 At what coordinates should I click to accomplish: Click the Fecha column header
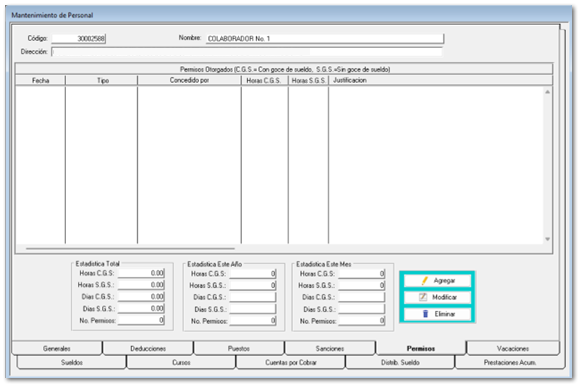coord(40,80)
